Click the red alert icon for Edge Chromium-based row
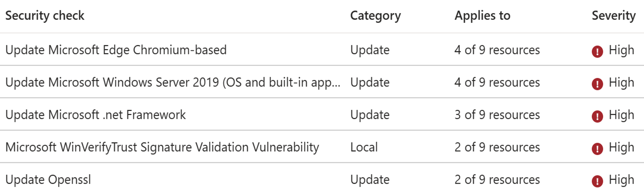 pyautogui.click(x=597, y=52)
